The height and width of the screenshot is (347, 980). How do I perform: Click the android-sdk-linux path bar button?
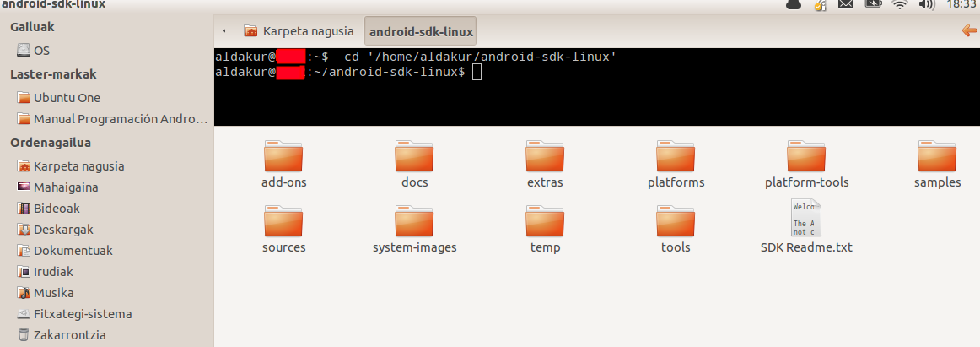pos(421,32)
